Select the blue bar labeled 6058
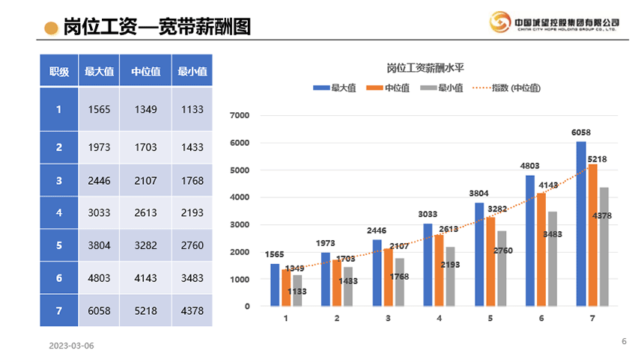This screenshot has width=644, height=362. tap(581, 224)
